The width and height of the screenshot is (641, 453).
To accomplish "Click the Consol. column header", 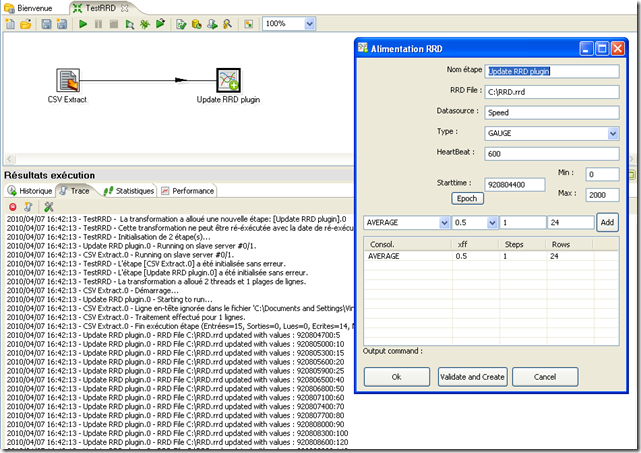I will pyautogui.click(x=408, y=244).
